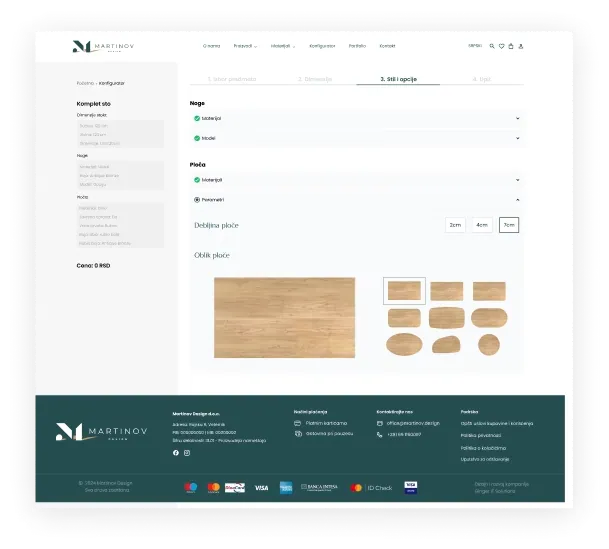
Task: Choose the pill-shaped board with round ends
Action: (x=489, y=318)
